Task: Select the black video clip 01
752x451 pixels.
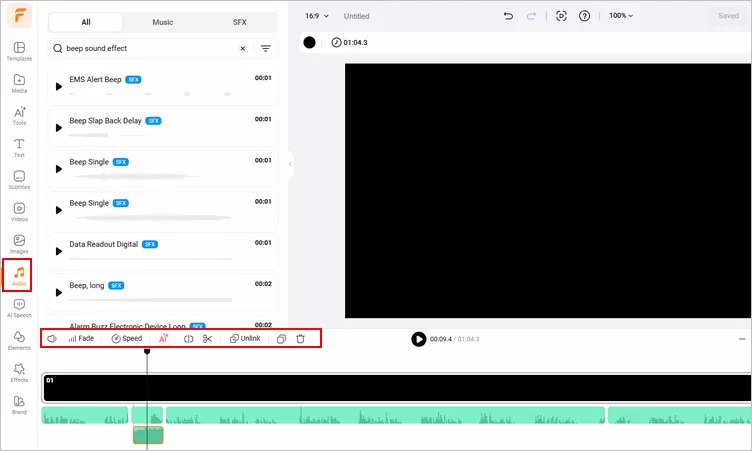Action: click(397, 388)
